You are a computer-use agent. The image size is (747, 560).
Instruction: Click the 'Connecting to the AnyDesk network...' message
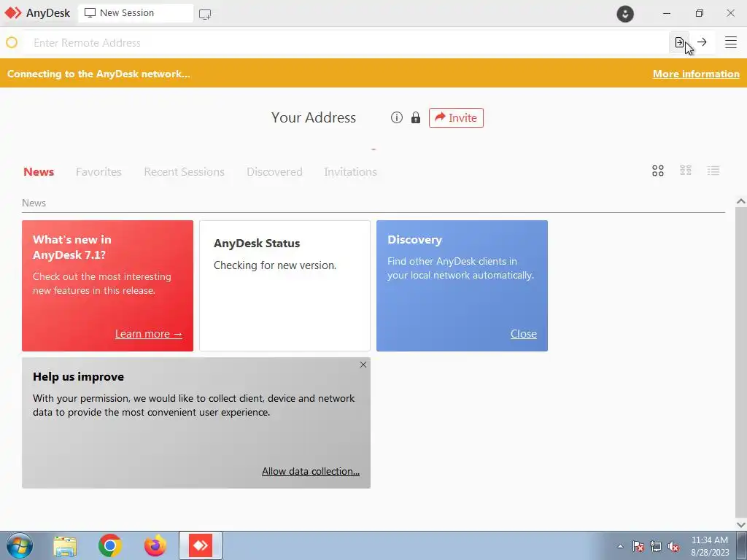point(98,74)
